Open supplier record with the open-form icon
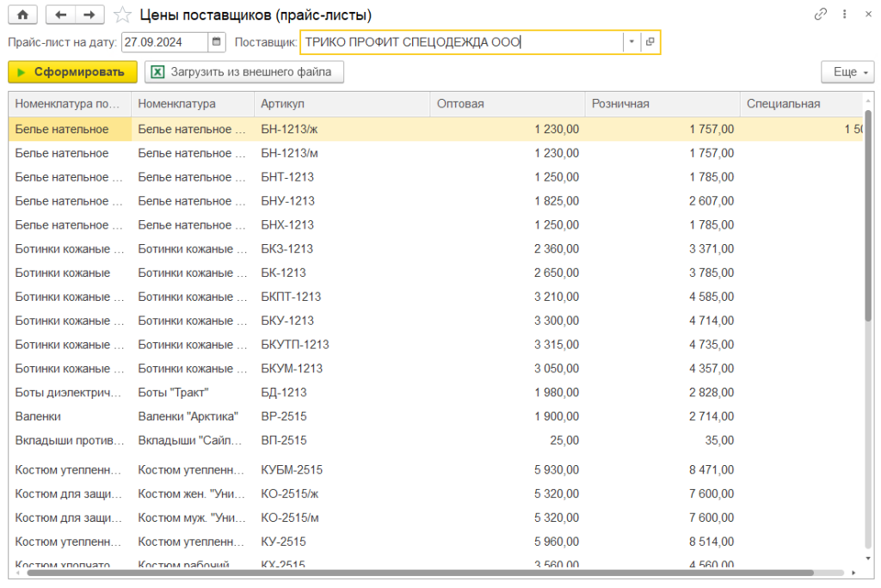 (x=650, y=42)
